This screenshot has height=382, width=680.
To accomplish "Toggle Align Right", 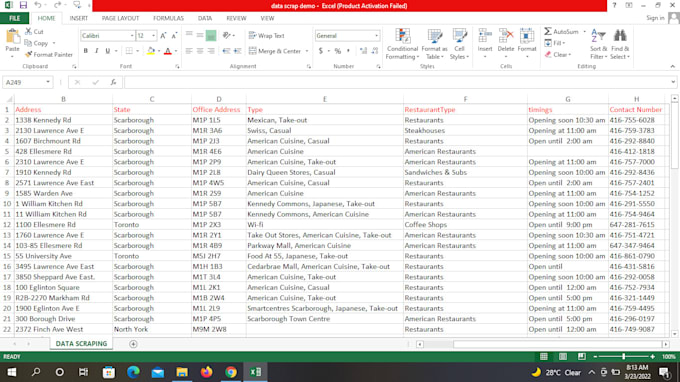I will tap(211, 51).
